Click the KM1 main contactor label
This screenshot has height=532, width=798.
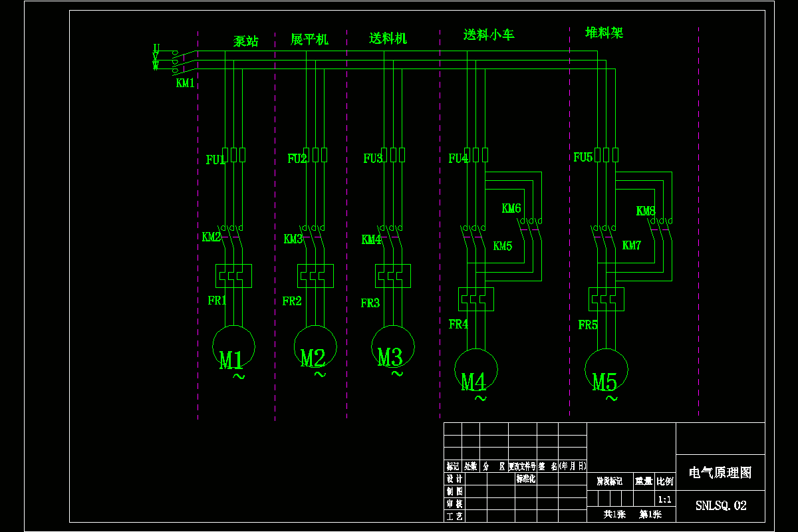pyautogui.click(x=186, y=83)
